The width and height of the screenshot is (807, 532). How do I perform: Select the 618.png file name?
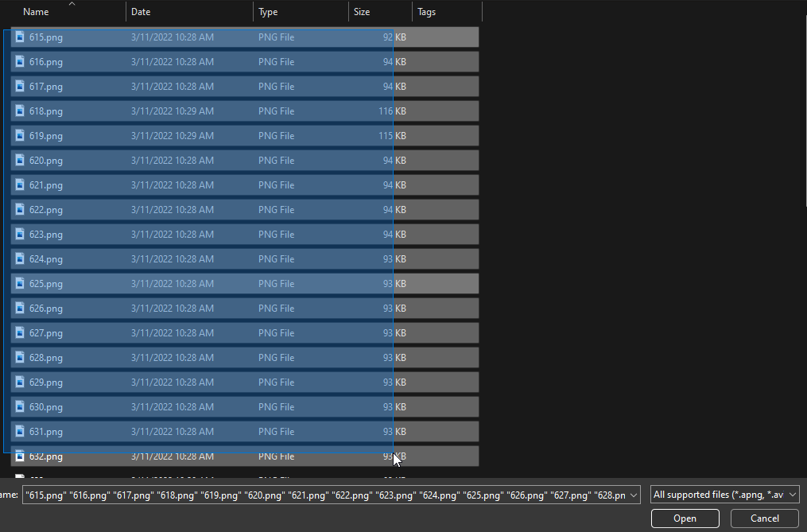point(46,111)
